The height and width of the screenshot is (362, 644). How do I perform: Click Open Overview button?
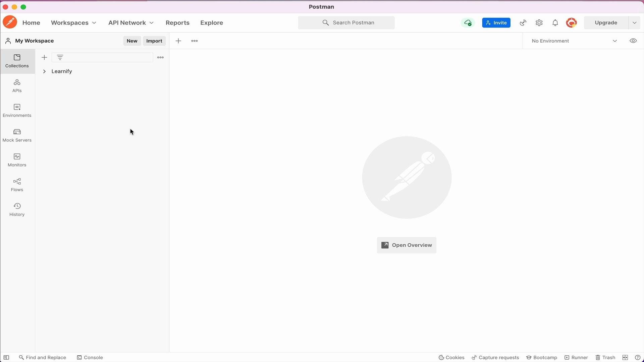(x=407, y=245)
